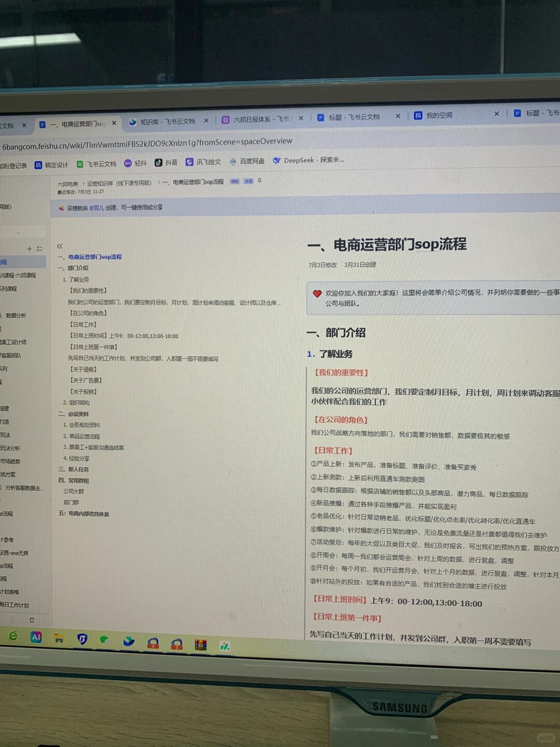Jump to 【关于请假】 in the outline
The height and width of the screenshot is (747, 560).
click(x=83, y=369)
